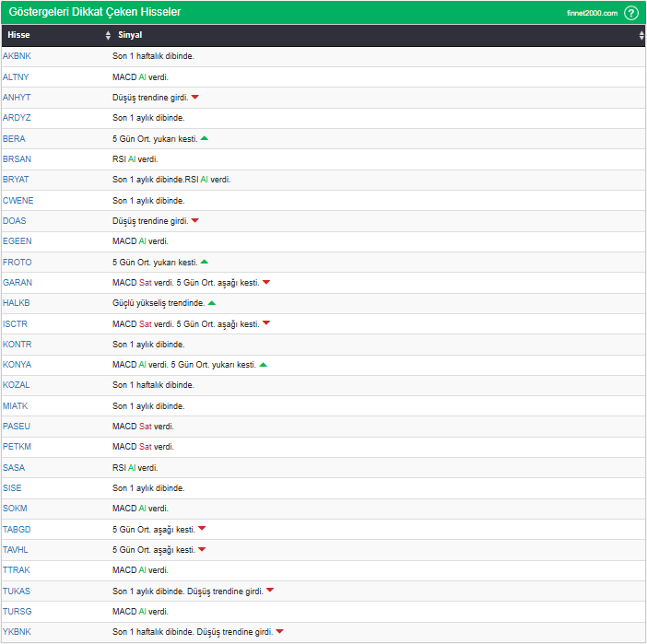
Task: Open the CWENE stock link
Action: 18,201
